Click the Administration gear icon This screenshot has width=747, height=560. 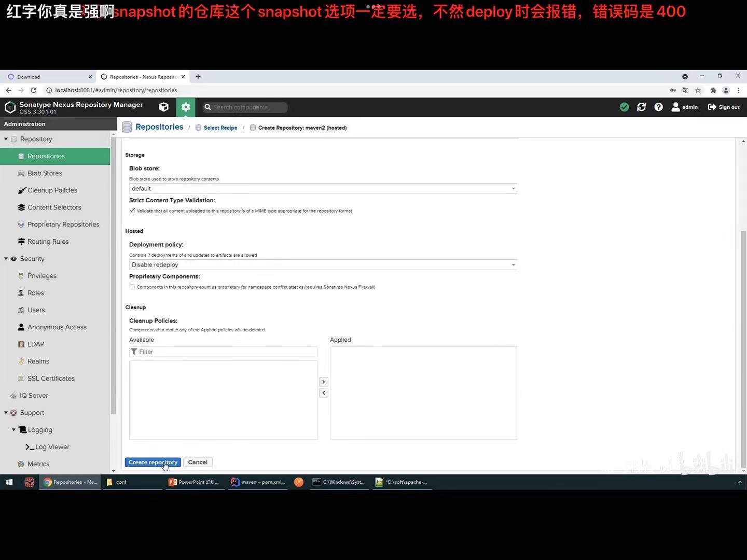click(x=186, y=107)
